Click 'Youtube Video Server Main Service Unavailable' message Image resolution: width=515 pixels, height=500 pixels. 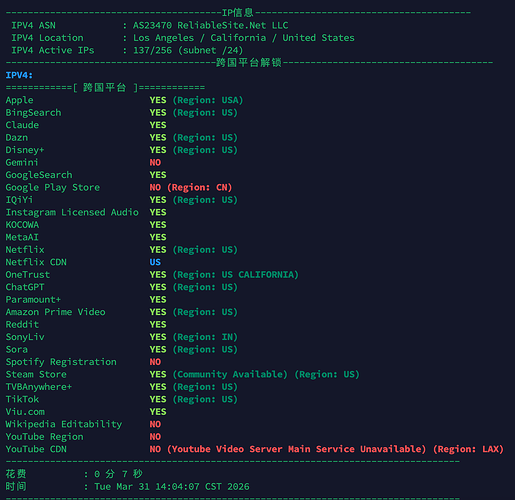point(297,449)
